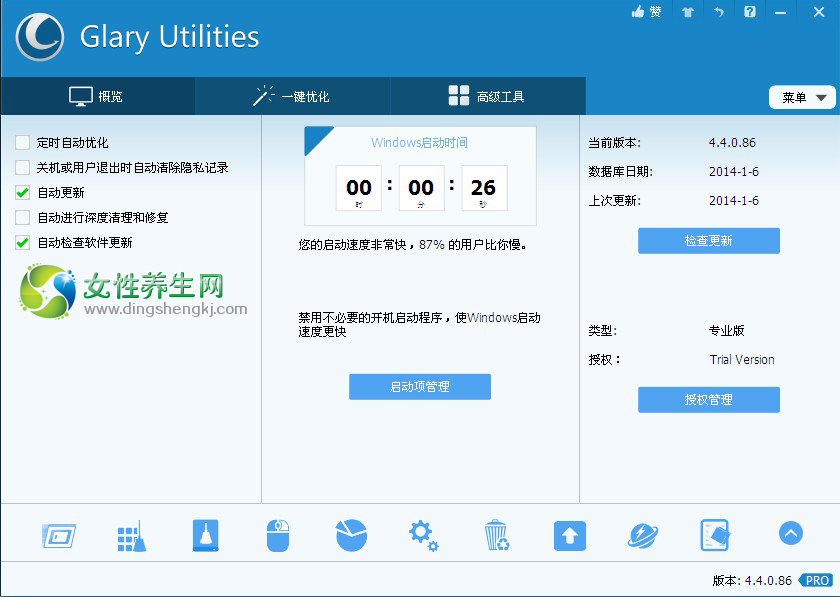Open the registry cleaner broom icon
The width and height of the screenshot is (840, 597).
pos(132,535)
